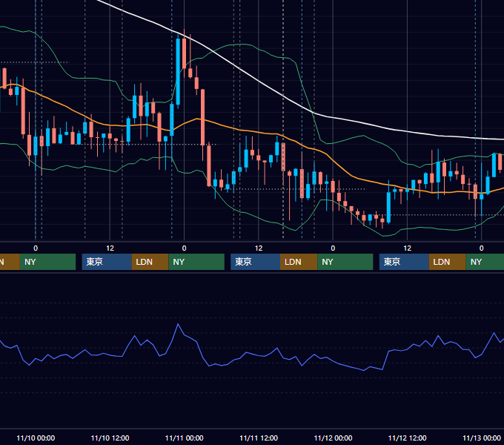Screen dimensions: 504x445
Task: Click the 11/12 00:00 date label
Action: pos(333,438)
